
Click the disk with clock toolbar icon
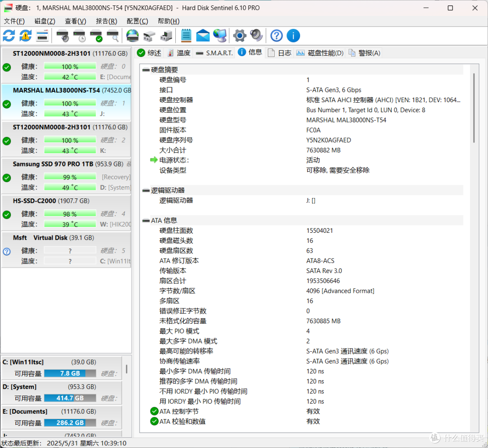coord(80,36)
